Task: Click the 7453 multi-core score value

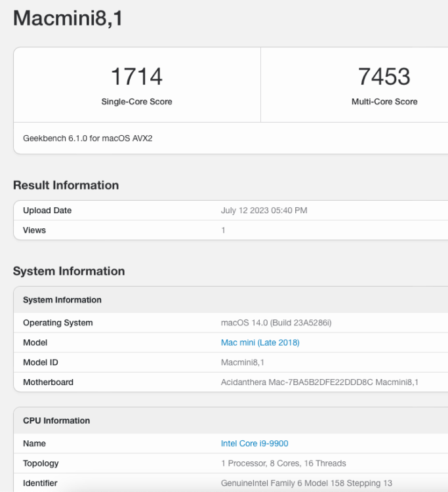Action: tap(384, 76)
